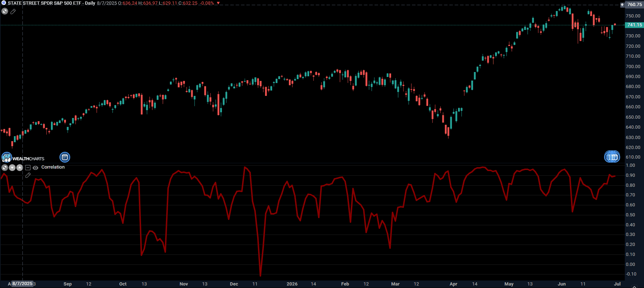Screen dimensions: 644x288
Task: Click the State Street symbol logo icon
Action: click(4, 3)
